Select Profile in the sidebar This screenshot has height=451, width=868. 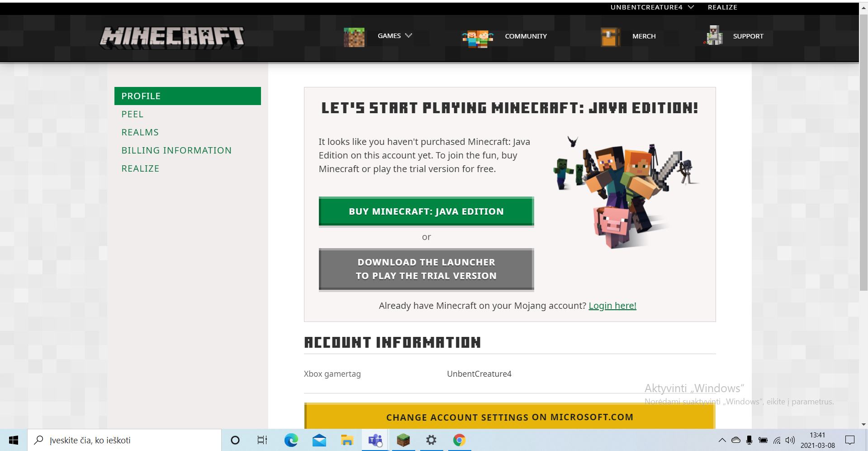pos(188,96)
